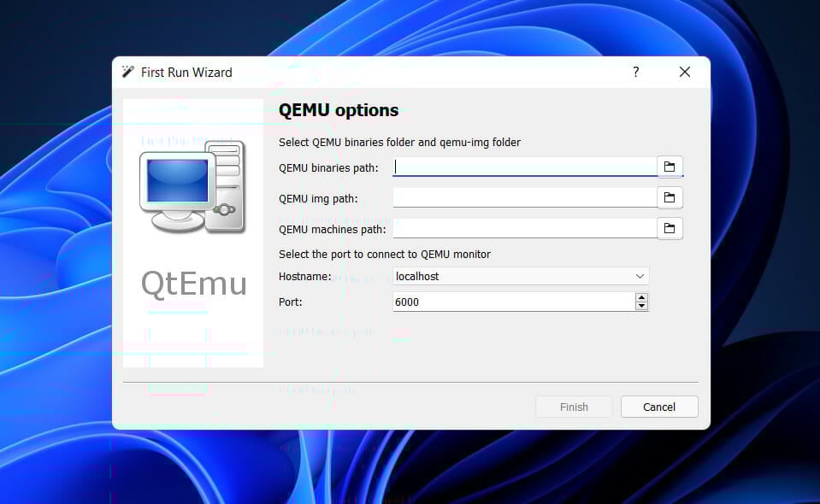Browse for the QEMU img folder
Viewport: 820px width, 504px height.
[x=670, y=197]
